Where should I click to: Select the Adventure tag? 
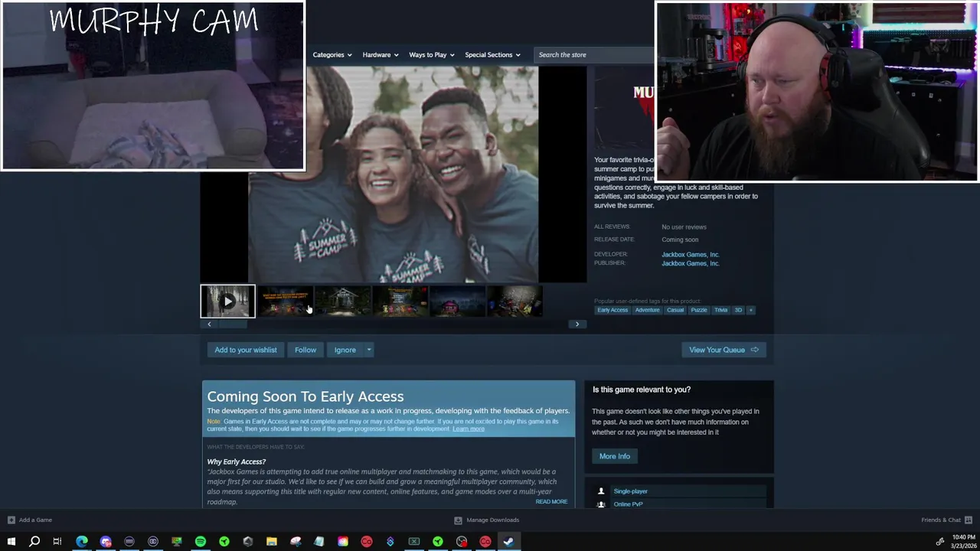tap(647, 310)
